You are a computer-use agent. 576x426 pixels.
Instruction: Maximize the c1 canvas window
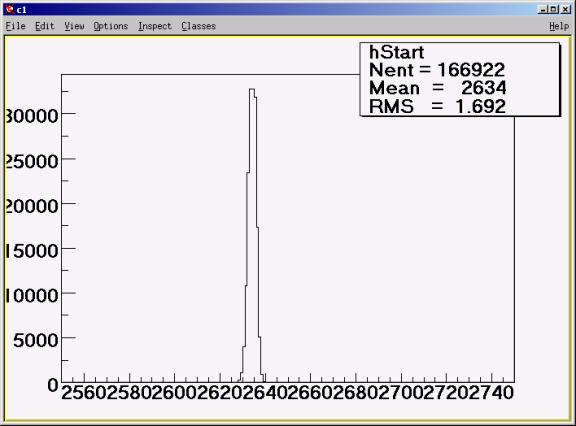554,10
